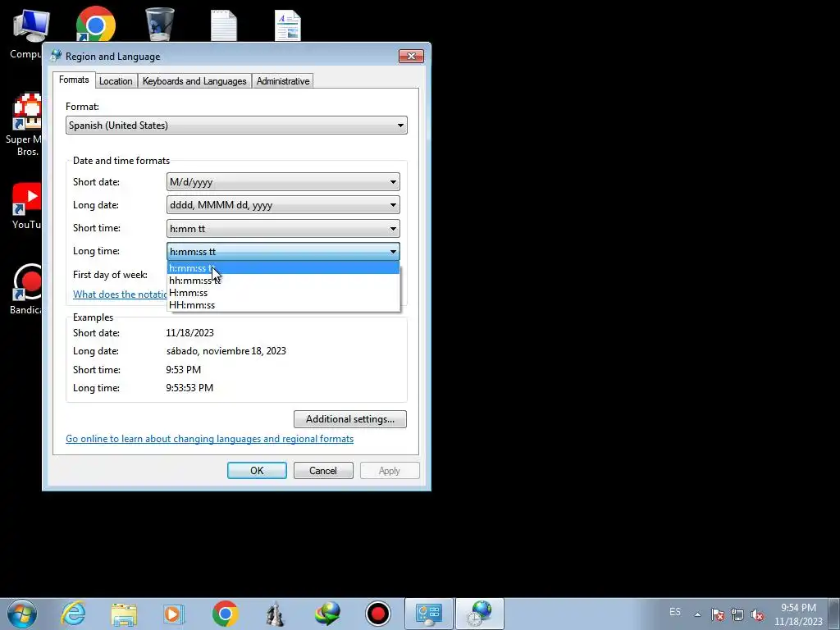
Task: Click the Cancel button
Action: (323, 470)
